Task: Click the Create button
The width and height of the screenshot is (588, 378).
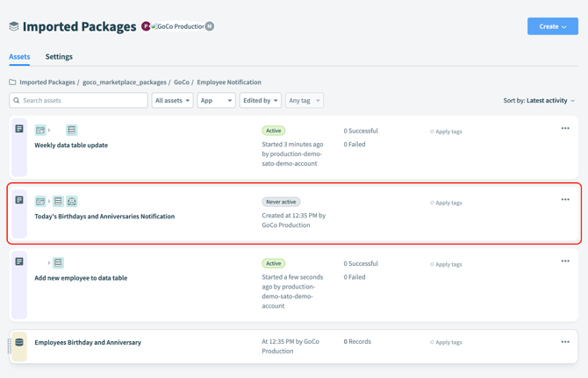Action: click(552, 26)
